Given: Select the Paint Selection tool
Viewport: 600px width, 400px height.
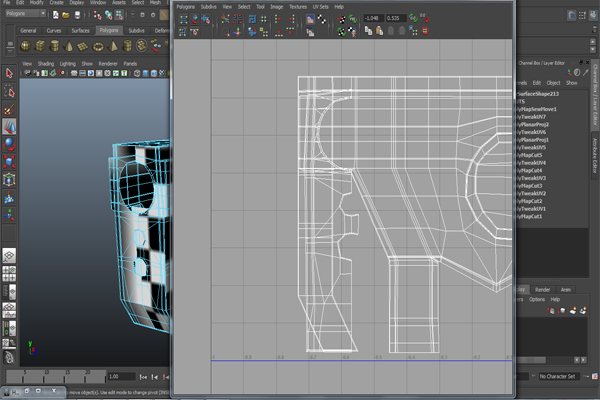Looking at the screenshot, I should (x=9, y=109).
